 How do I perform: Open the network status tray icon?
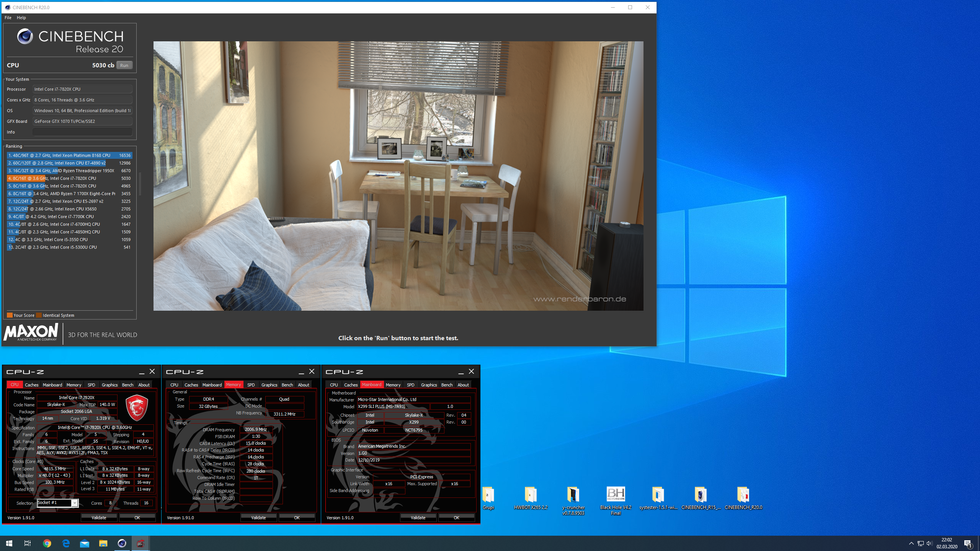click(x=920, y=543)
